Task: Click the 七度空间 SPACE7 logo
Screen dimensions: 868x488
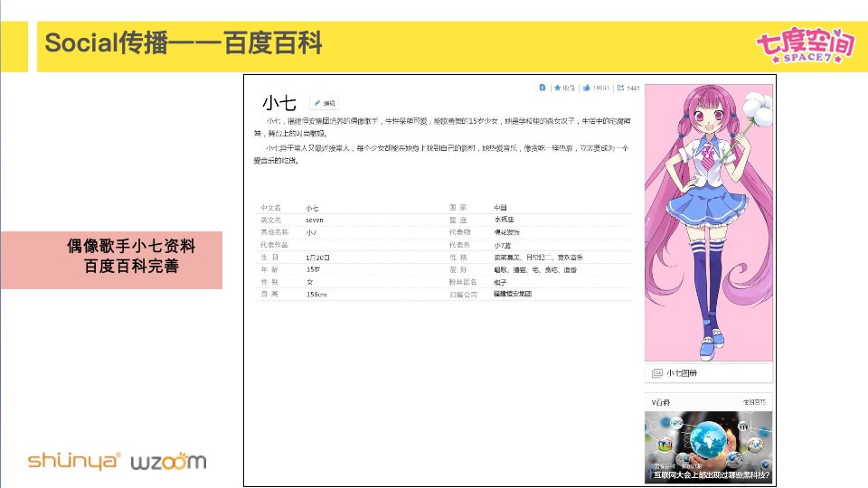Action: coord(806,45)
